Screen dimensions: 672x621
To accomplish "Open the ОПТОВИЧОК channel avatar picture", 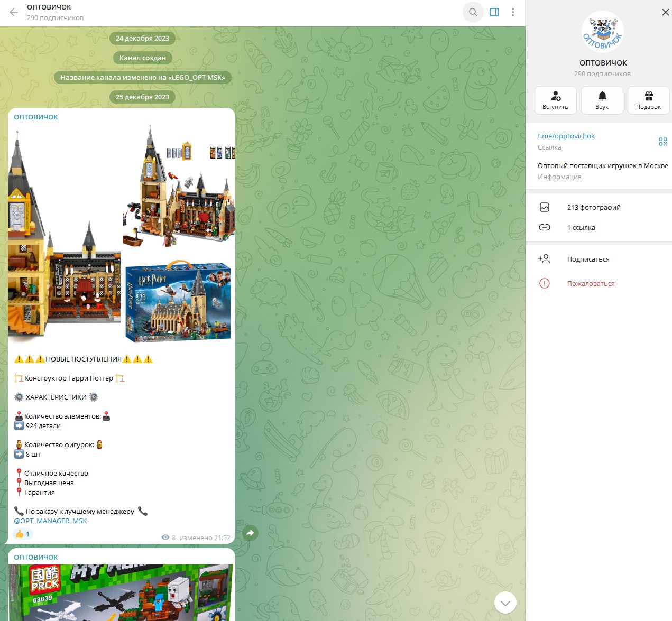I will (x=603, y=32).
